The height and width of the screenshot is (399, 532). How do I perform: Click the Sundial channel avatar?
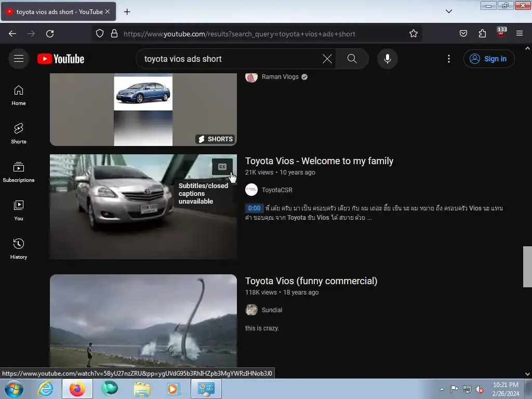(251, 310)
